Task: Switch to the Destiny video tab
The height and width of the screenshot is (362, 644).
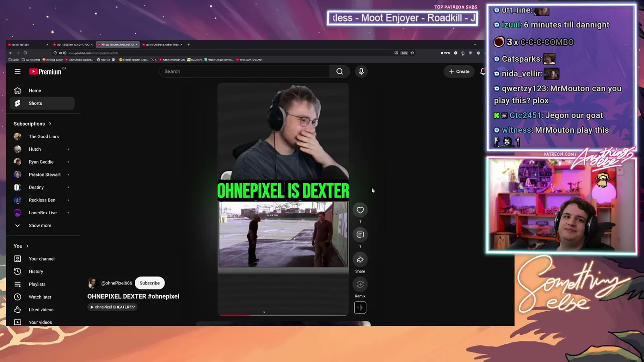Action: 73,45
